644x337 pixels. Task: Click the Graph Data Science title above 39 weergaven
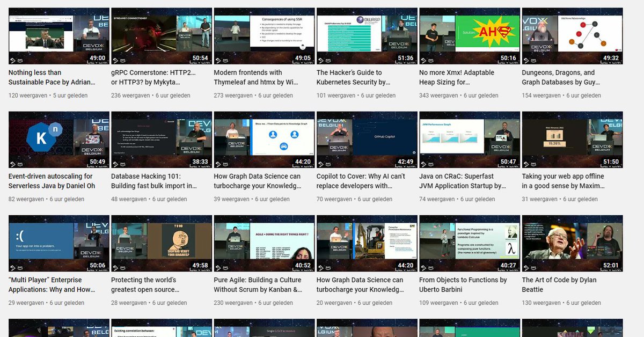pos(258,181)
